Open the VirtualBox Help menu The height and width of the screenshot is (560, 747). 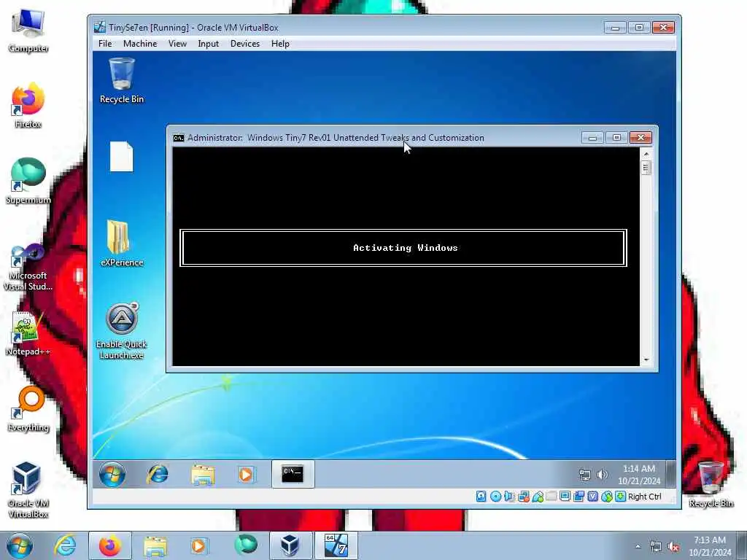pyautogui.click(x=280, y=43)
